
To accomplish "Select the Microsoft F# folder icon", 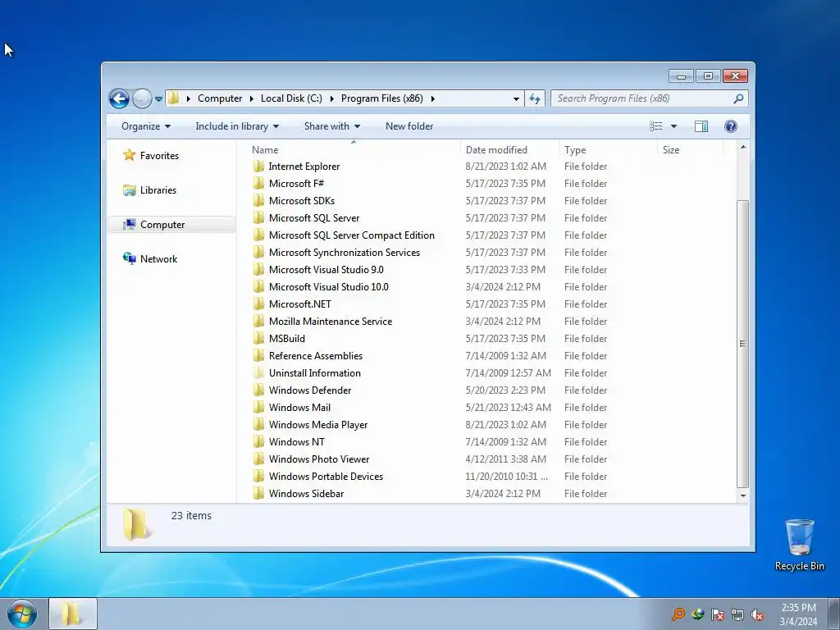I will pyautogui.click(x=258, y=184).
